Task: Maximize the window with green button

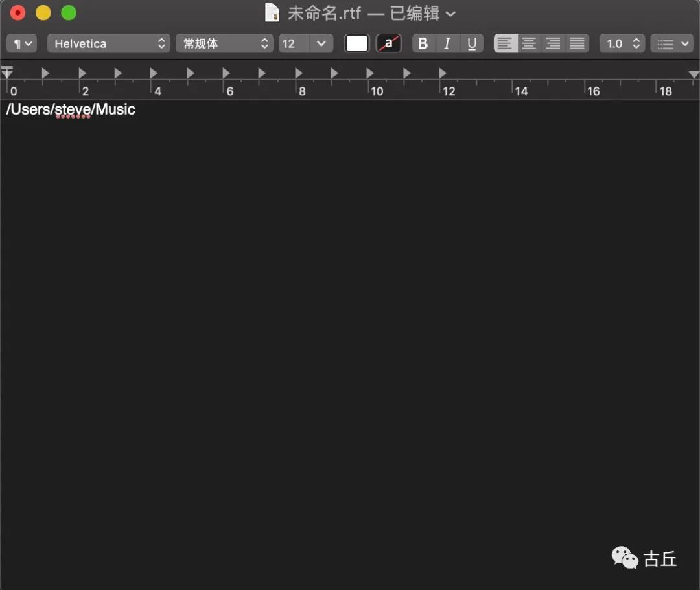Action: coord(69,12)
